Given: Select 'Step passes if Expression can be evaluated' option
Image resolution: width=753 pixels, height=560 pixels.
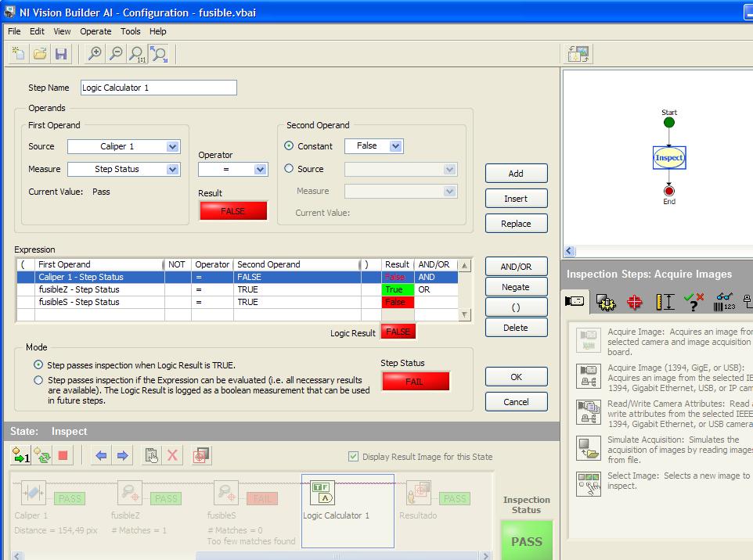Looking at the screenshot, I should tap(38, 380).
